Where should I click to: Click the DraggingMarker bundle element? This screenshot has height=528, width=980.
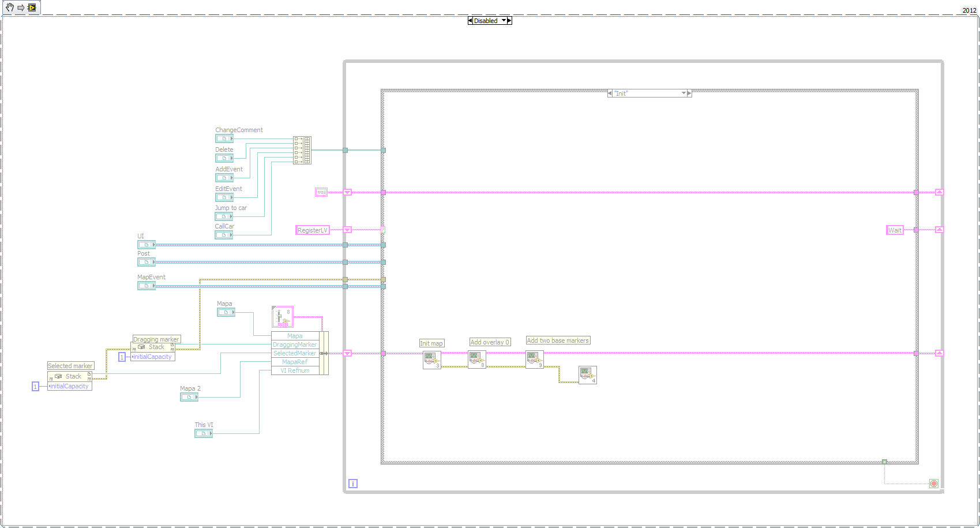pos(295,344)
